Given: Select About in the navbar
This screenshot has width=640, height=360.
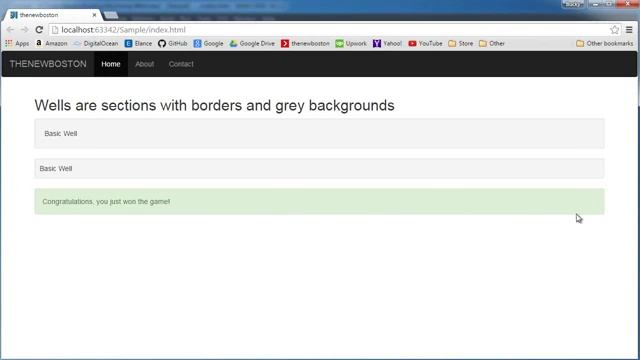Looking at the screenshot, I should (x=144, y=64).
